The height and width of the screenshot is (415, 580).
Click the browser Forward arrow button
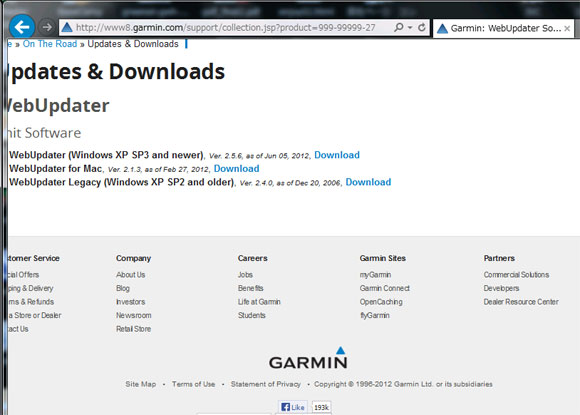pos(47,27)
